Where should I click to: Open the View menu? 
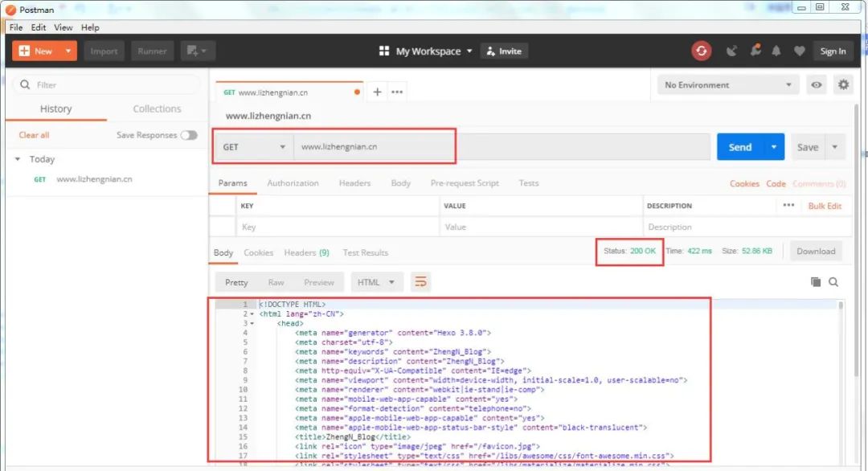coord(63,27)
